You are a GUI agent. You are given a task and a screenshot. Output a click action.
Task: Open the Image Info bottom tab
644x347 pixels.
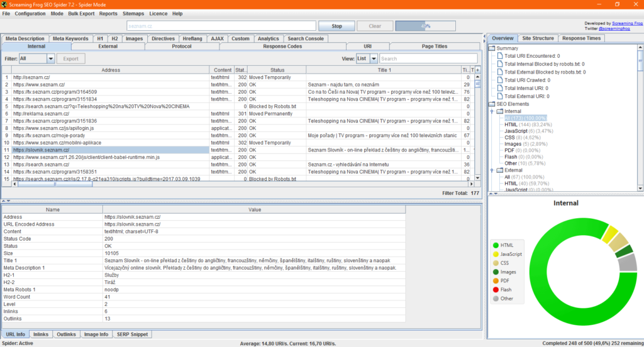pyautogui.click(x=96, y=334)
